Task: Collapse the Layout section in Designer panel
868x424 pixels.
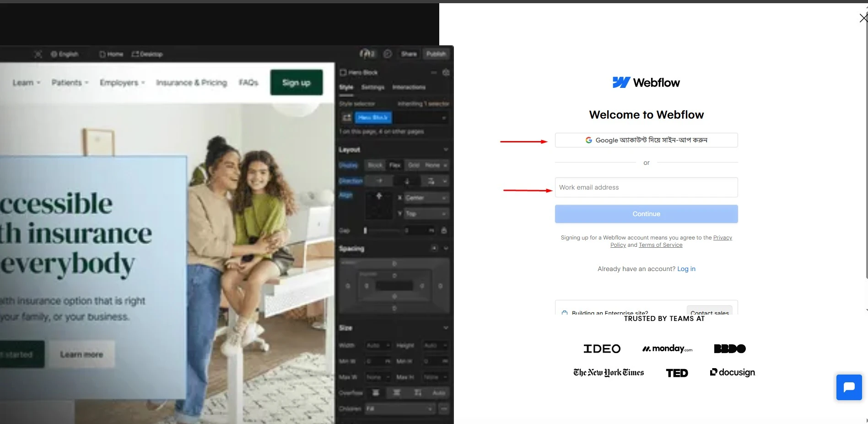Action: point(446,150)
